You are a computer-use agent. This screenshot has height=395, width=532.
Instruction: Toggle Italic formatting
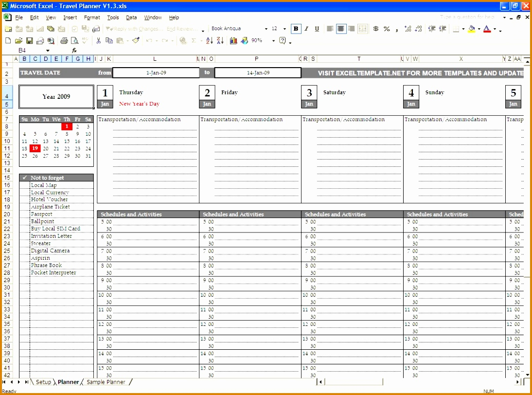tap(306, 29)
